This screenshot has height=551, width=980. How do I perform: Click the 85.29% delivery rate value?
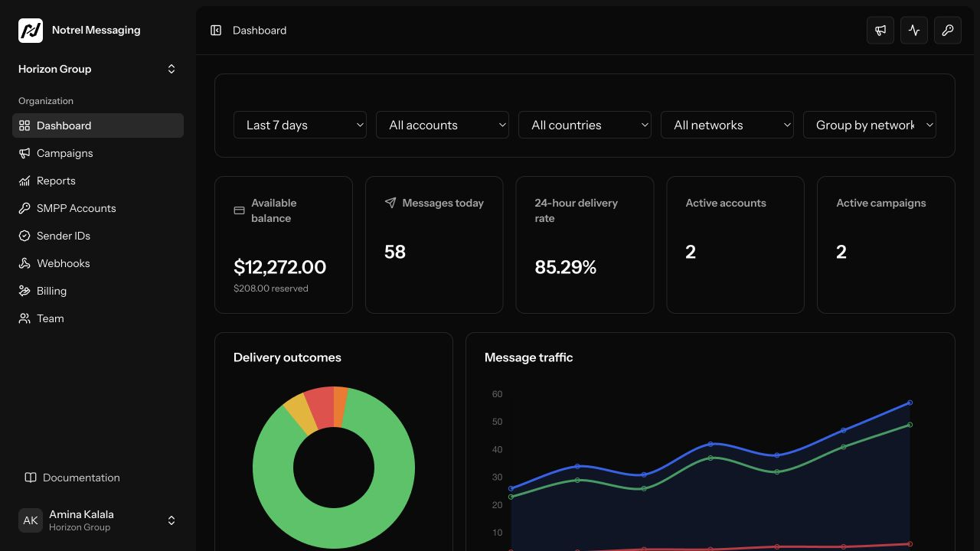(x=565, y=267)
